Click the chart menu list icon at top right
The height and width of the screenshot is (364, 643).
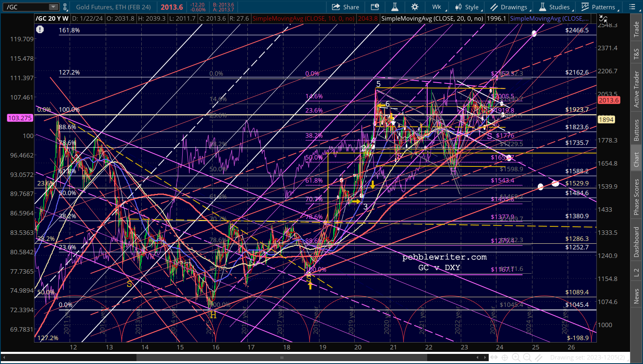632,7
